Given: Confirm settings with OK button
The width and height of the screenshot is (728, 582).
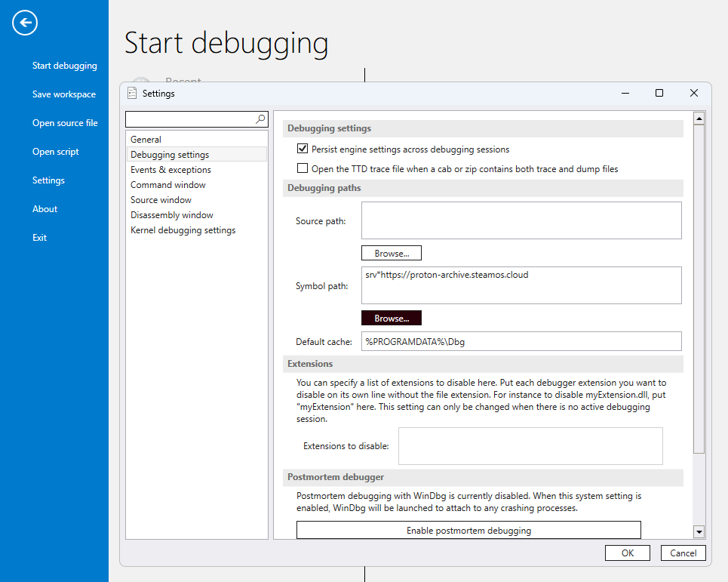Looking at the screenshot, I should point(627,553).
